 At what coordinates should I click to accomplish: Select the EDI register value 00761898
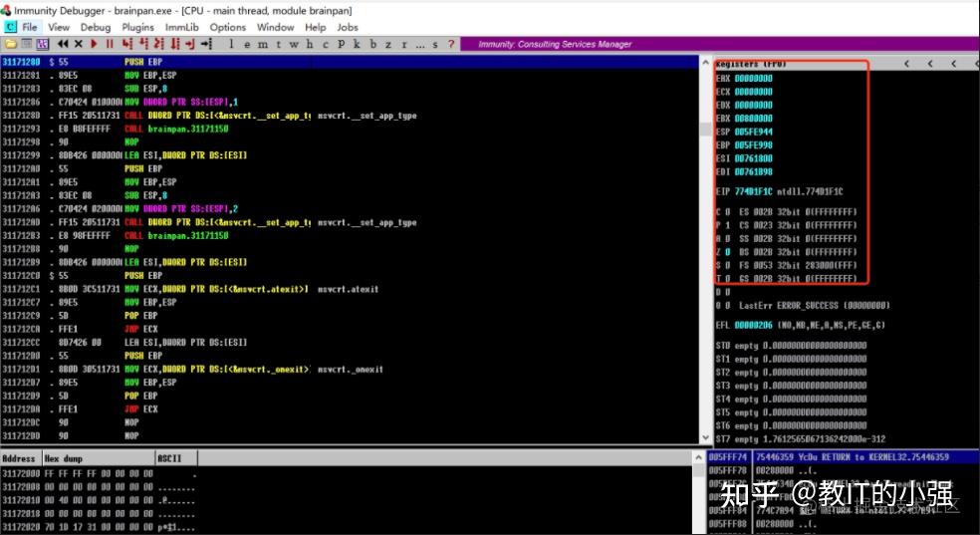tap(754, 171)
